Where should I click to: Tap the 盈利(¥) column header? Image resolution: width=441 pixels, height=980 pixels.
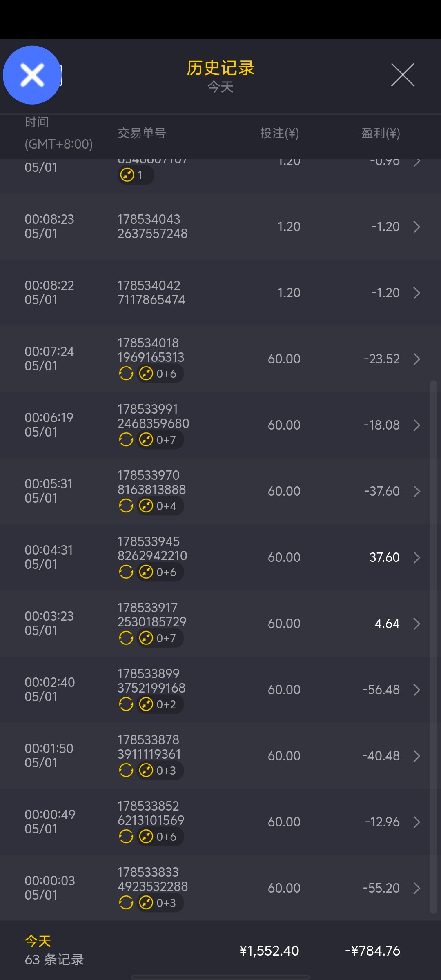pos(381,133)
